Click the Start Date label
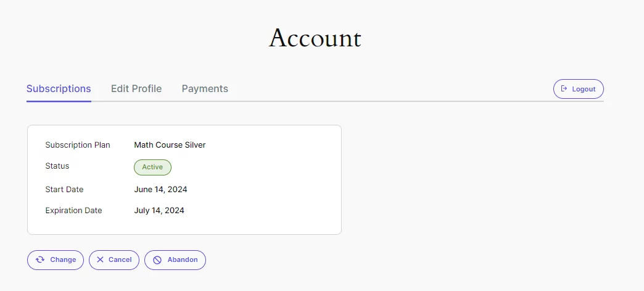Viewport: 644px width, 291px height. pos(64,190)
